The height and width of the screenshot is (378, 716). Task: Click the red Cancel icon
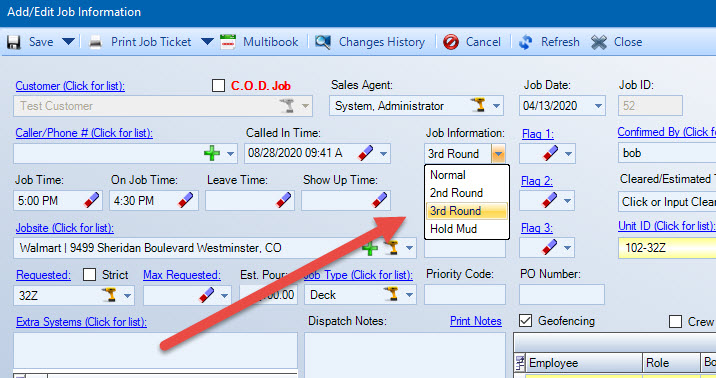coord(451,42)
